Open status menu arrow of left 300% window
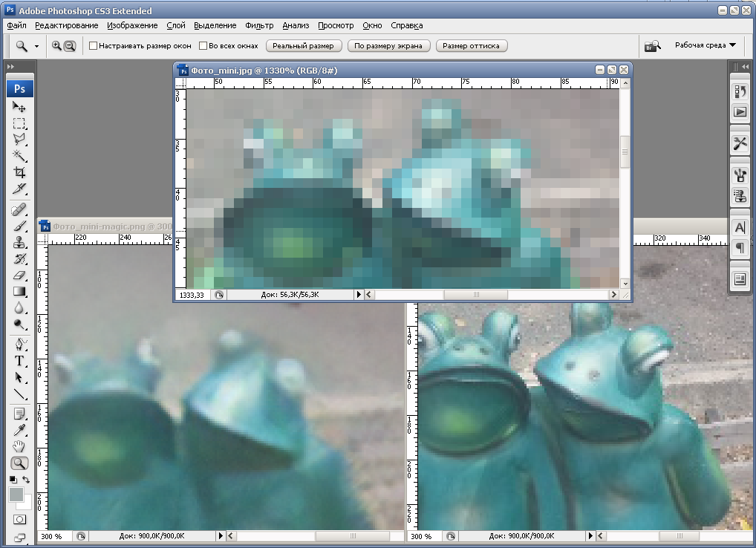Image resolution: width=756 pixels, height=548 pixels. coord(221,535)
